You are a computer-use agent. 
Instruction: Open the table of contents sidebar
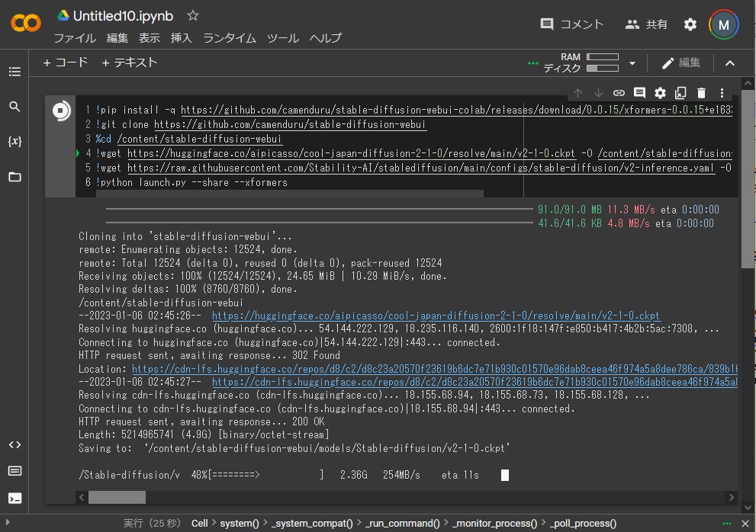(x=15, y=72)
